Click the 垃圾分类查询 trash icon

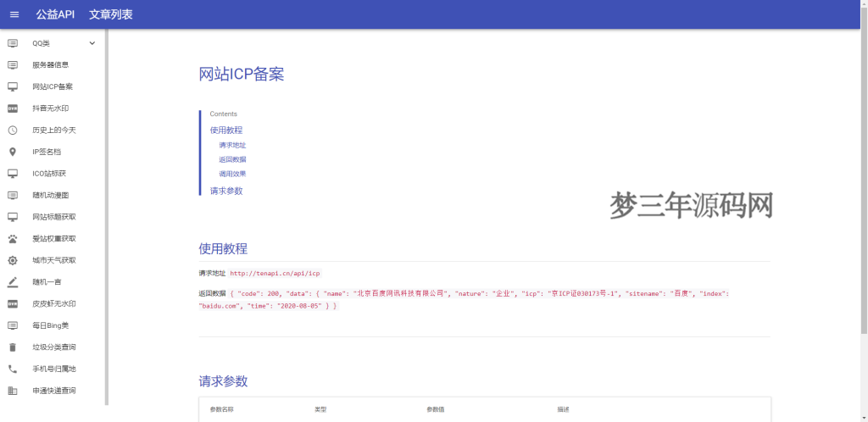click(x=13, y=347)
